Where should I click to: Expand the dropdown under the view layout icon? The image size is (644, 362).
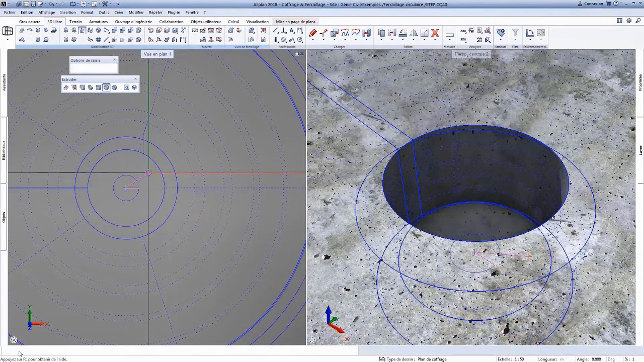pos(8,39)
